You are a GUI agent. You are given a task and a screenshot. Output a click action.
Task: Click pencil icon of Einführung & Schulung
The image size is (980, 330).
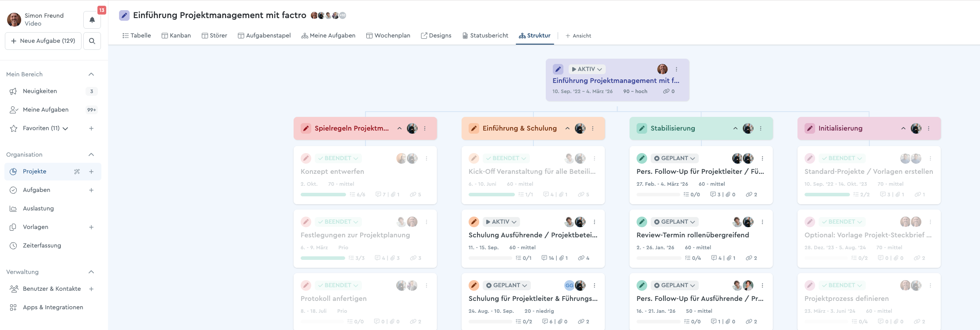(474, 128)
